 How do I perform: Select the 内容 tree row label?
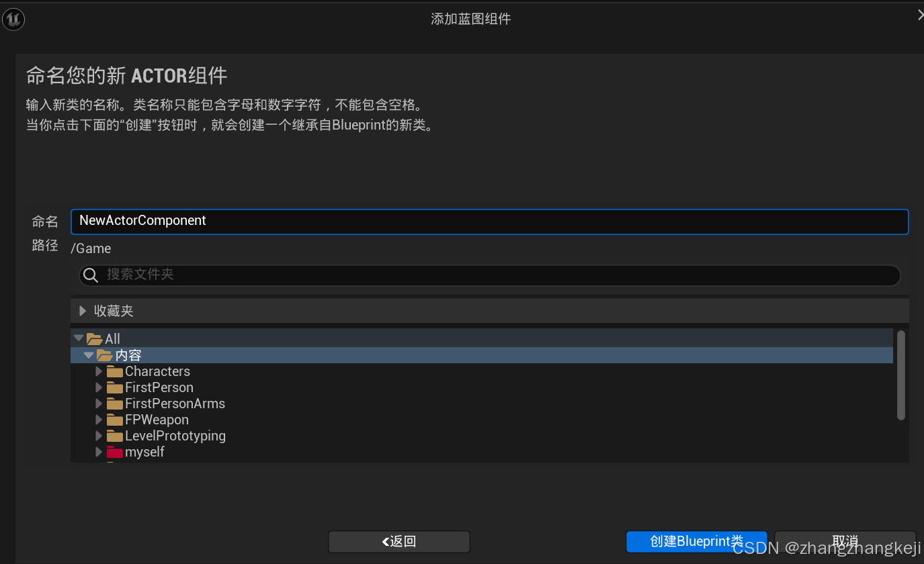(128, 355)
